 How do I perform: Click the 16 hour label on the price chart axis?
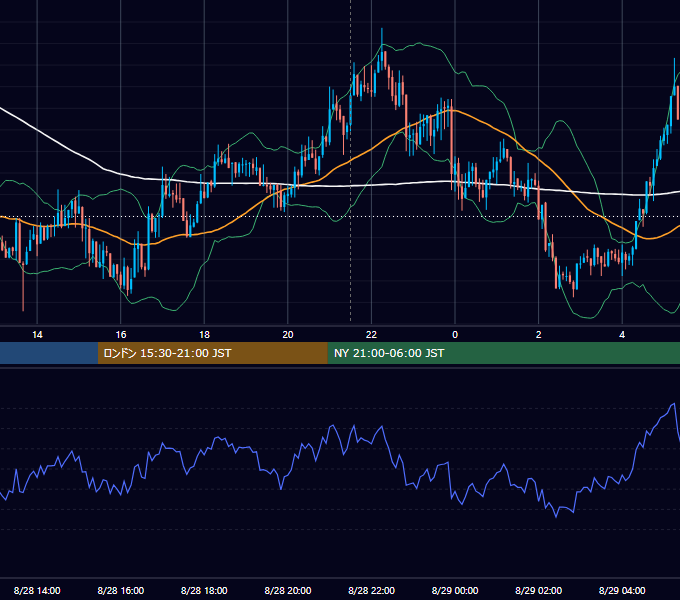[121, 335]
